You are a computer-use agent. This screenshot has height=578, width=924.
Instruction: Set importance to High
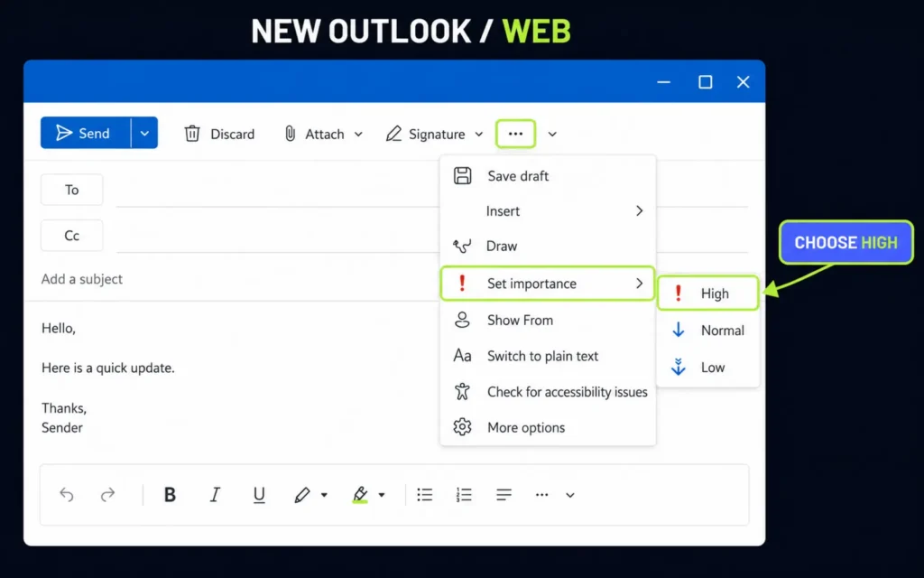pos(707,294)
